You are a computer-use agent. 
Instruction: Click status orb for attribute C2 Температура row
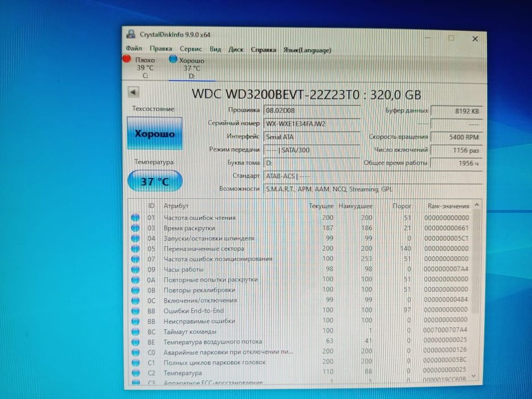[135, 373]
